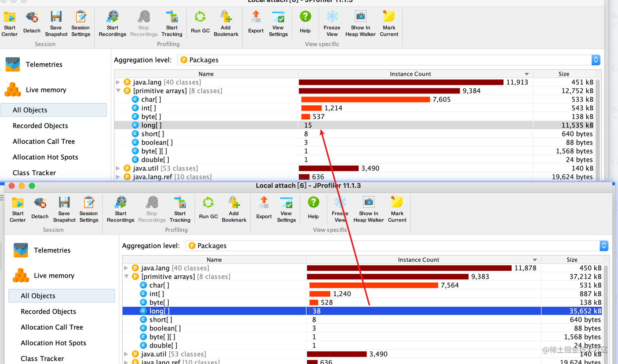
Task: Select char[ ] row in back window
Action: pyautogui.click(x=354, y=99)
